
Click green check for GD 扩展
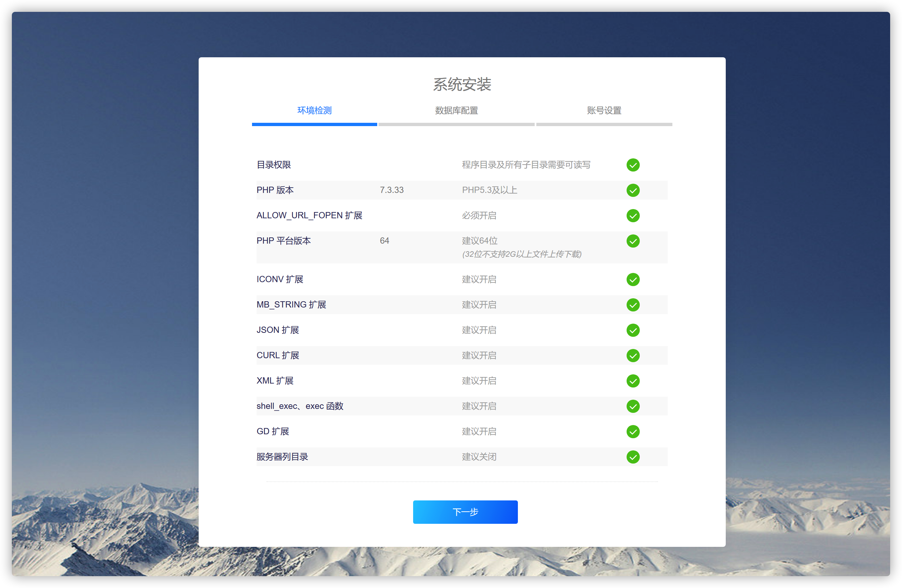633,432
